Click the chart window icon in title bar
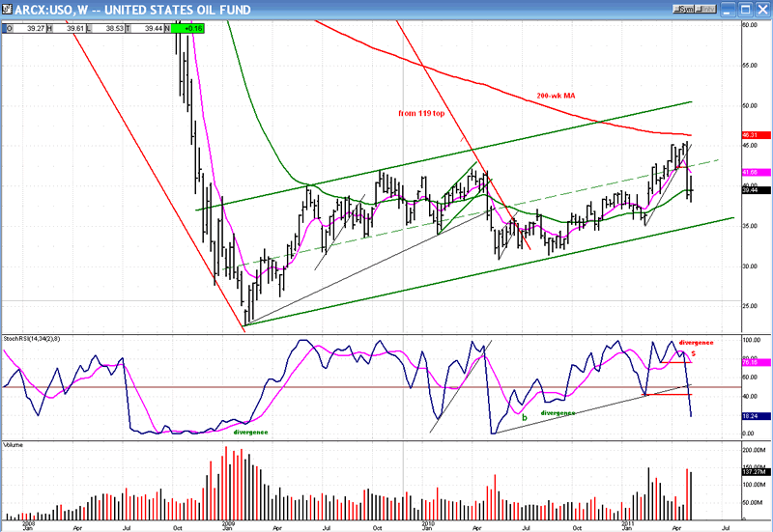Screen dimensions: 773x532 tap(7, 10)
